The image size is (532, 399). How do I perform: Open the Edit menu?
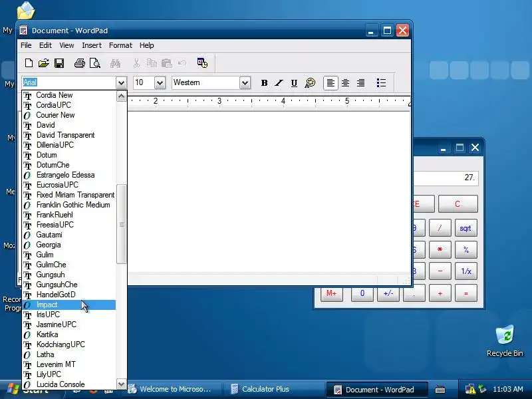45,45
